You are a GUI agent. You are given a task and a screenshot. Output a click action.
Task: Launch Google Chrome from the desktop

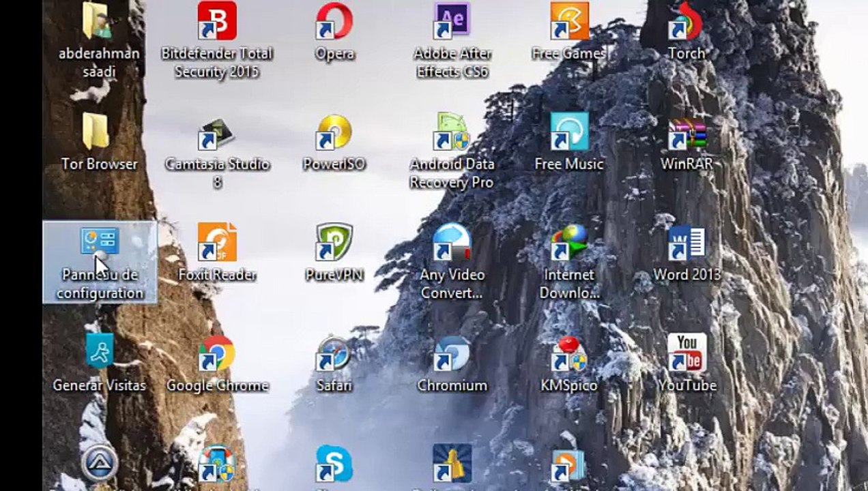tap(217, 363)
